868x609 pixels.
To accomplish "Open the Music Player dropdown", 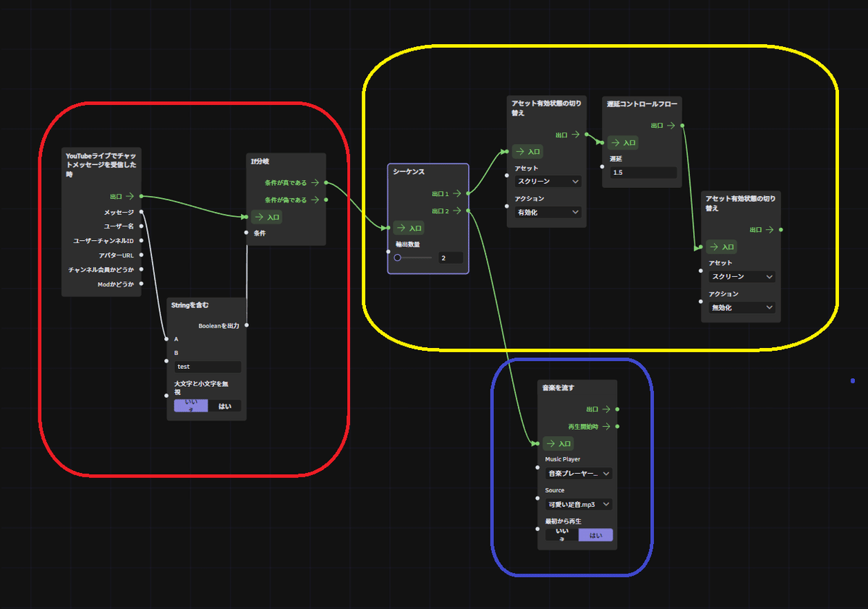I will pyautogui.click(x=579, y=474).
